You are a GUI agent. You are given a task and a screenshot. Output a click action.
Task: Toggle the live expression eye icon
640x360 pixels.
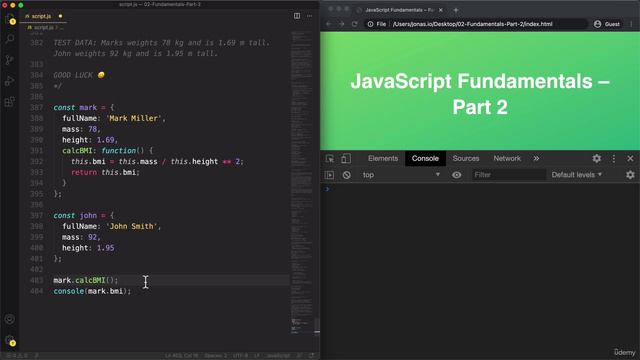coord(457,175)
